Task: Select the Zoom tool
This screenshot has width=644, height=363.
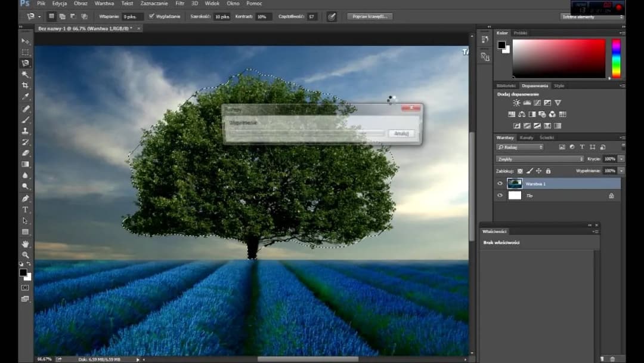Action: (25, 254)
